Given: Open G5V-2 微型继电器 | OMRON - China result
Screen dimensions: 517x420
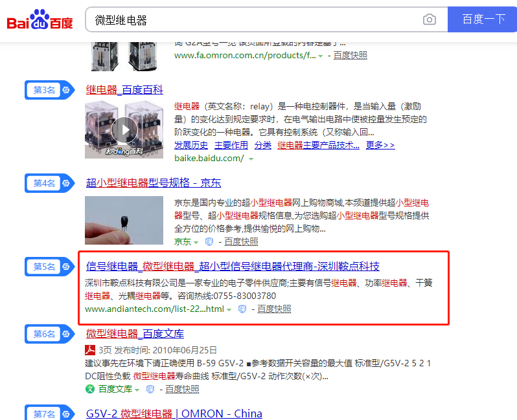Looking at the screenshot, I should (x=174, y=414).
